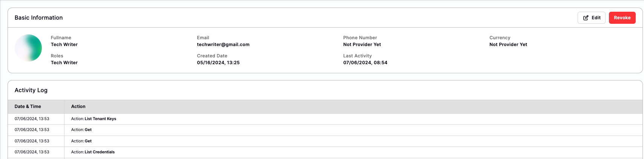Click the timestamp of the List Credentials row

(x=32, y=152)
